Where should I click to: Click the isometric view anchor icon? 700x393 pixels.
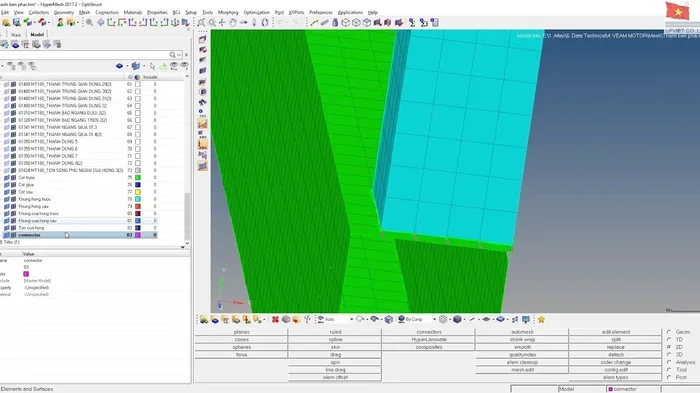click(175, 22)
